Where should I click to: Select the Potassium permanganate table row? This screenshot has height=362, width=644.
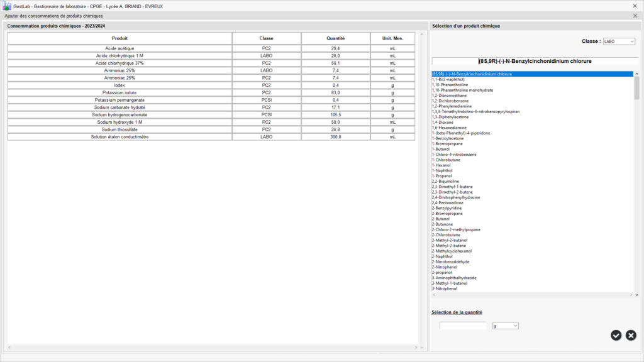(x=119, y=100)
